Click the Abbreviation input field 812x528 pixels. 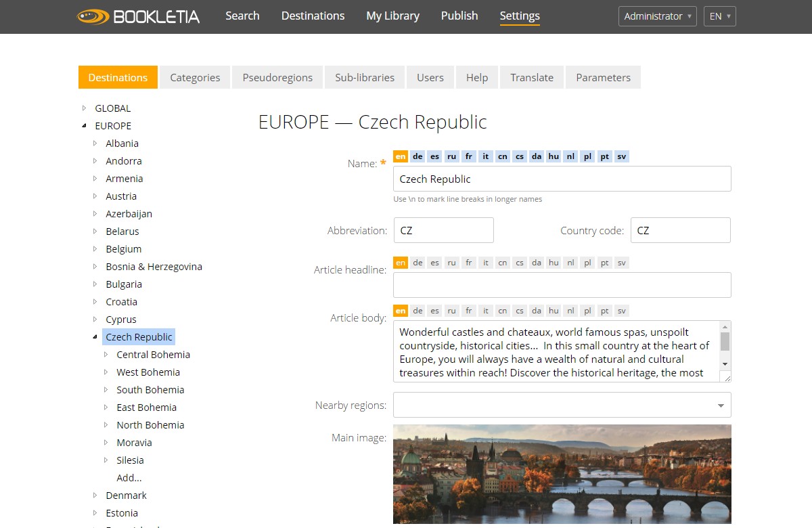point(444,230)
